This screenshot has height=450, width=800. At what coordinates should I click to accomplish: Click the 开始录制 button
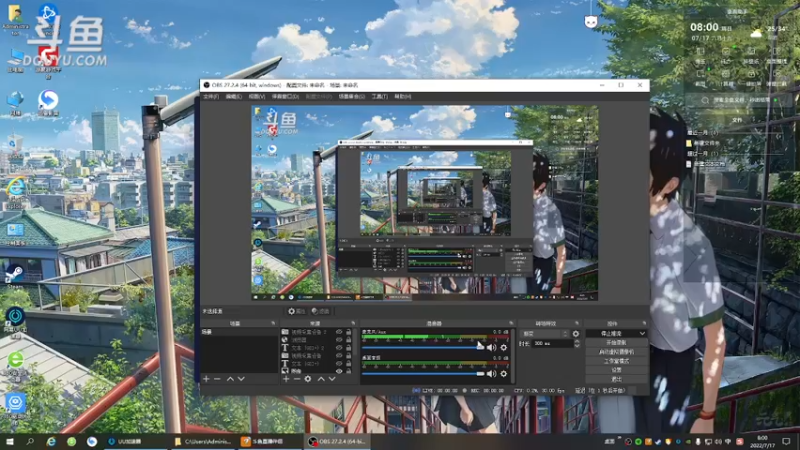pyautogui.click(x=616, y=343)
